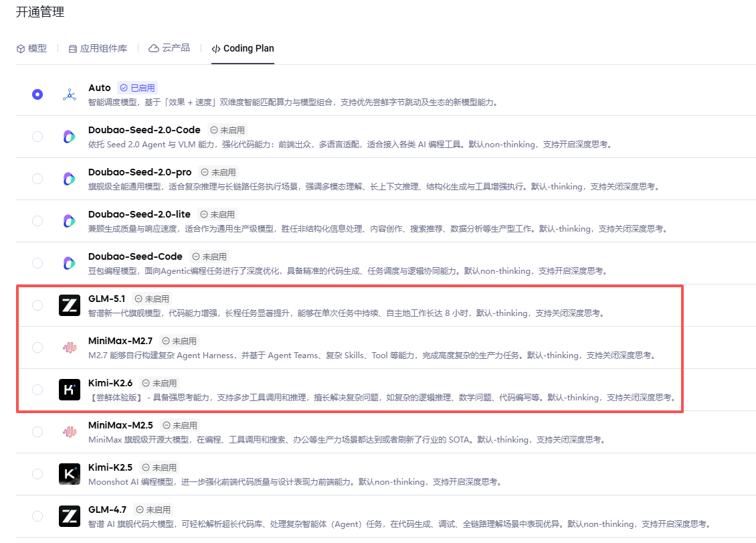Click the Doubao-Seed-2.0-pro model logo
This screenshot has height=543, width=756.
tap(70, 179)
